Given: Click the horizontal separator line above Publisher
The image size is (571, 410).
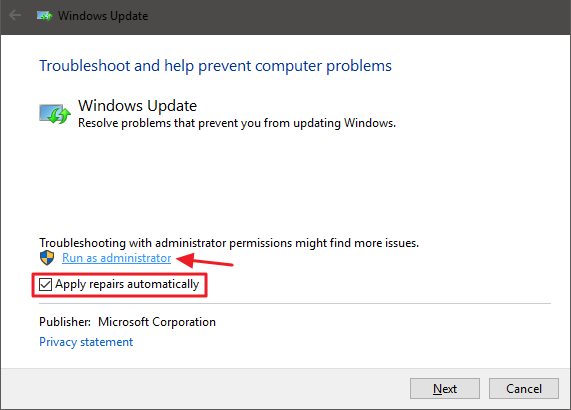Looking at the screenshot, I should coord(295,303).
